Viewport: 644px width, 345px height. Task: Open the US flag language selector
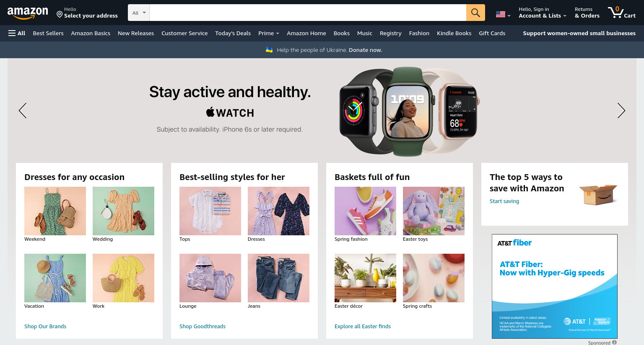point(503,14)
